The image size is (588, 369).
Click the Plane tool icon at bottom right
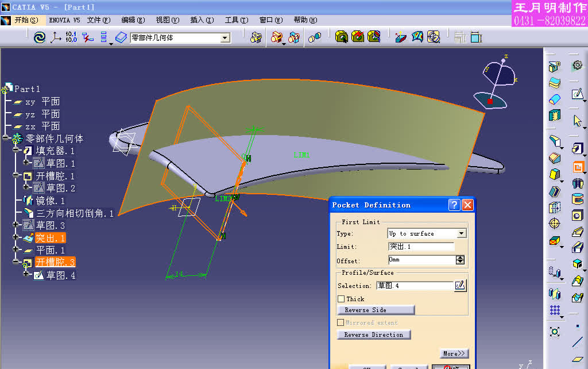[x=578, y=359]
